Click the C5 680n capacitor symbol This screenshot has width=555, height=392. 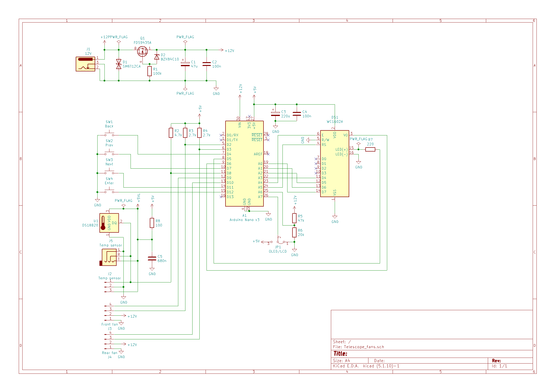coord(152,258)
